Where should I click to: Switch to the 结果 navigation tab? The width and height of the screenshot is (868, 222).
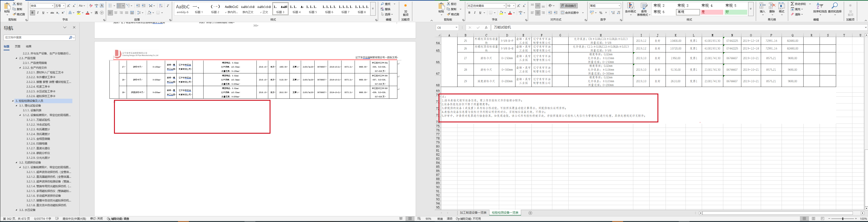29,47
